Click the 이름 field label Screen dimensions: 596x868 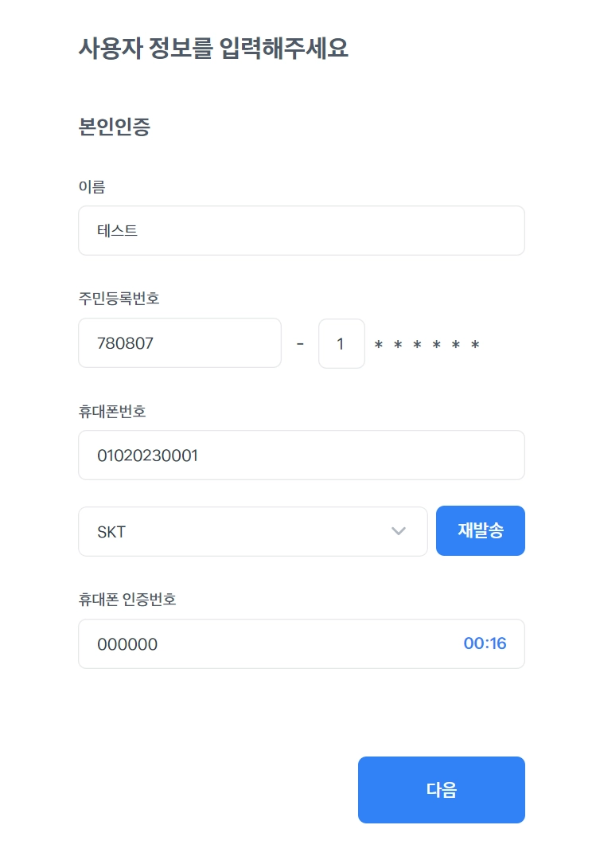click(92, 187)
